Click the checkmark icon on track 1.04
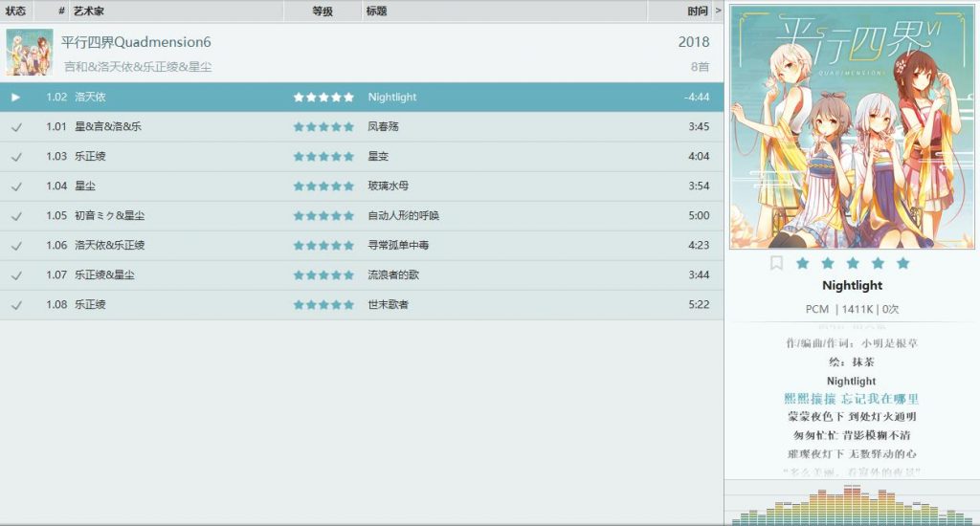Screen dimensions: 980x526 pyautogui.click(x=16, y=186)
